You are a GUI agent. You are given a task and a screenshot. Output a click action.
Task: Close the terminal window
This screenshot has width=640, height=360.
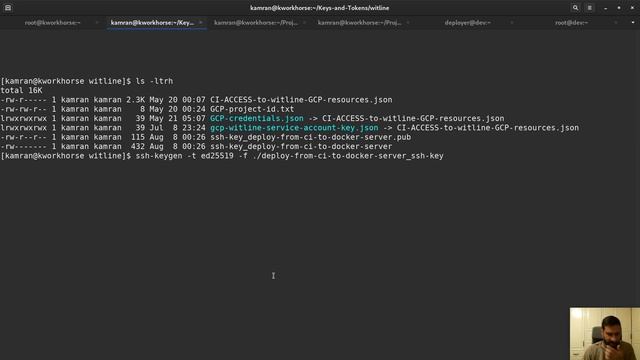[632, 8]
